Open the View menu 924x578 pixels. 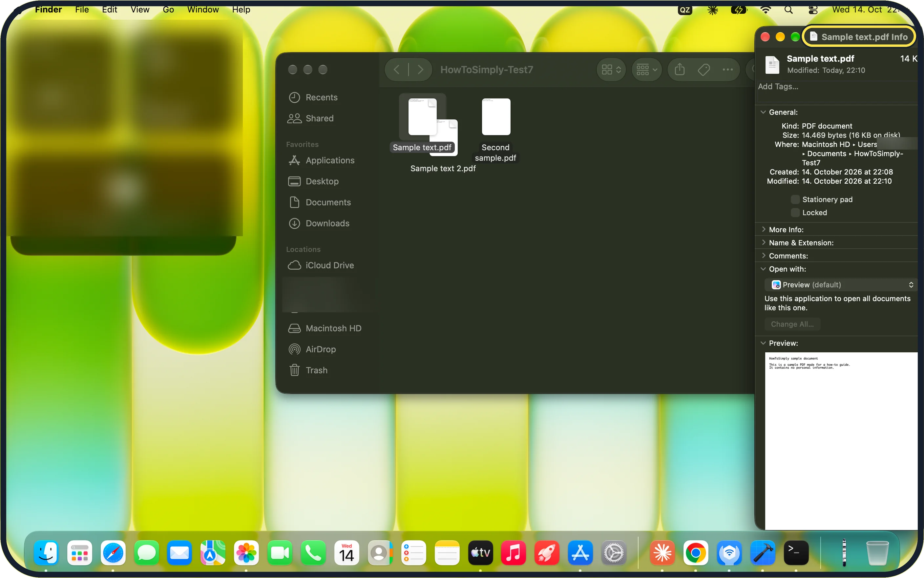coord(140,10)
